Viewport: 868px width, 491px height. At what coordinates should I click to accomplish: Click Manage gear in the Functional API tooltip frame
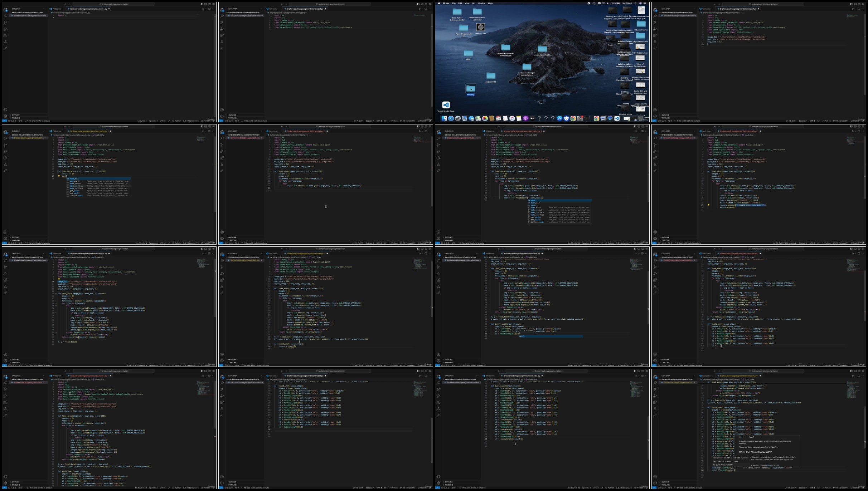[x=655, y=483]
